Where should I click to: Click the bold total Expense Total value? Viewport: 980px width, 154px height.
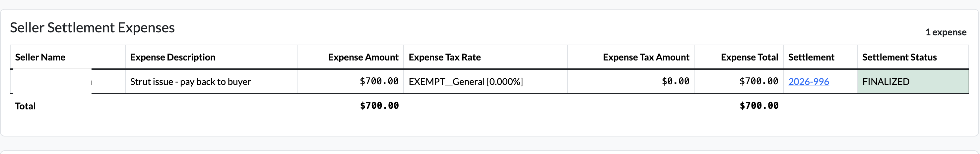pos(759,106)
